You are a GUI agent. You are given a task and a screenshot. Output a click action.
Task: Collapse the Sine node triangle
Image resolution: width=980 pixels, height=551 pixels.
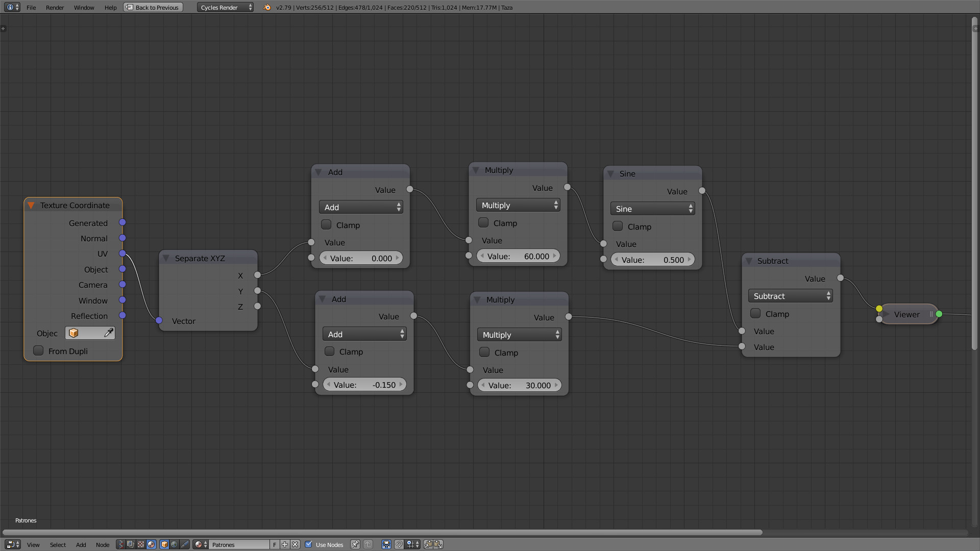point(610,173)
